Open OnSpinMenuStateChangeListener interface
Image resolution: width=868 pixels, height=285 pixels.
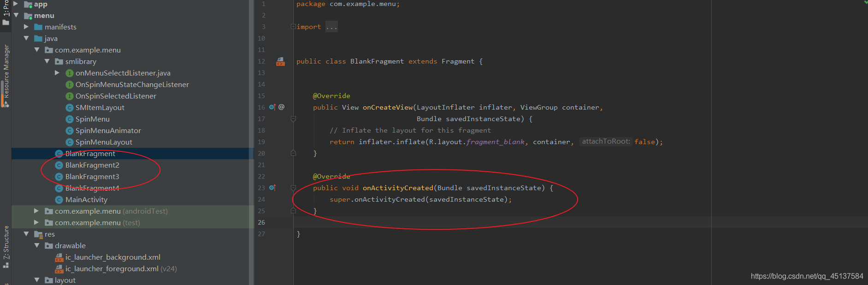coord(132,84)
